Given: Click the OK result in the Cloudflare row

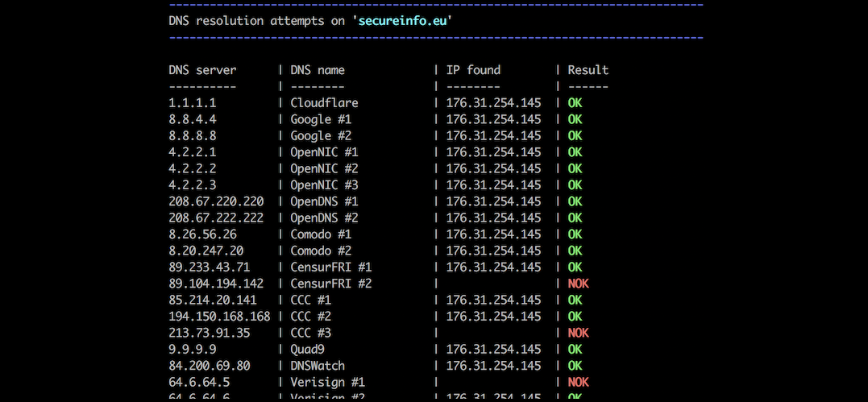Looking at the screenshot, I should point(575,103).
